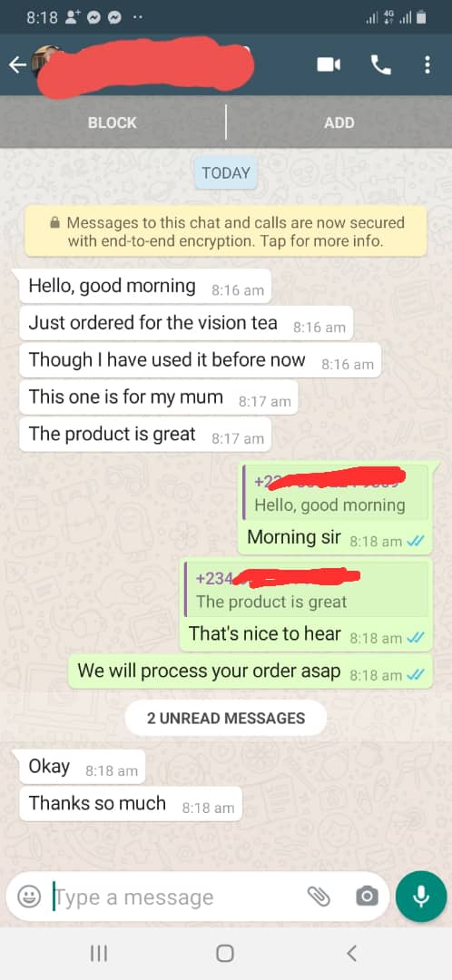Add this number to contacts
The height and width of the screenshot is (980, 452).
point(339,122)
